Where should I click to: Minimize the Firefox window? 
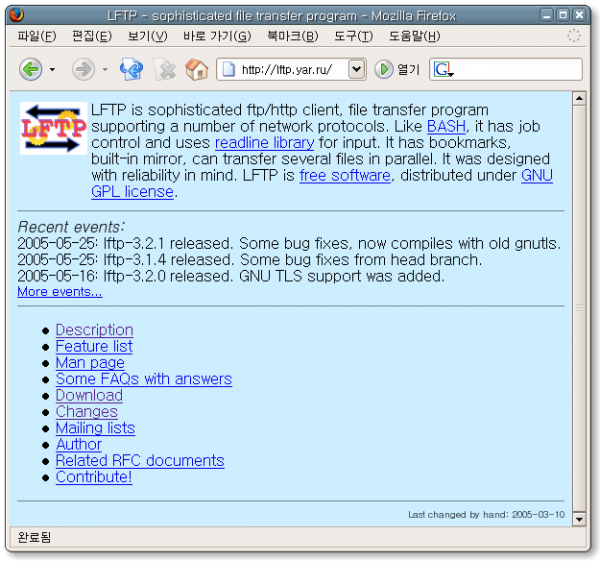546,16
